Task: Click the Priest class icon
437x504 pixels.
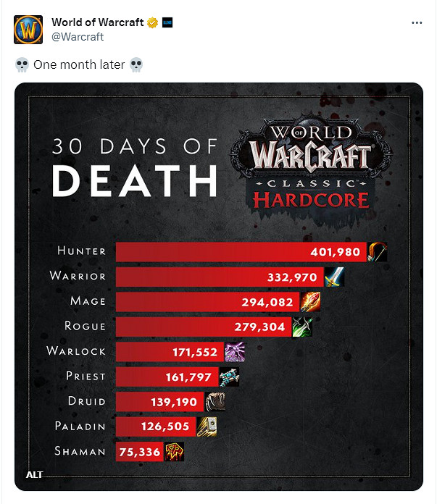Action: (x=228, y=377)
